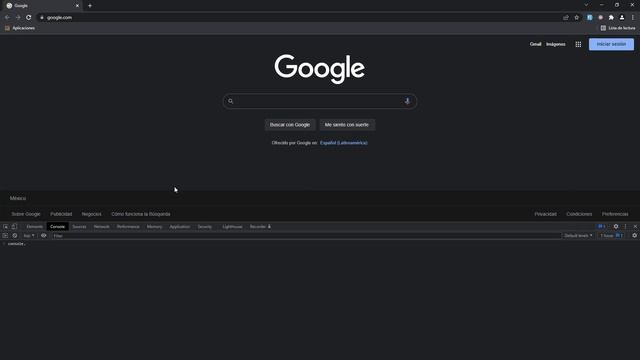Screen dimensions: 640x360
Task: Open the Publicidad footer link
Action: 61,214
